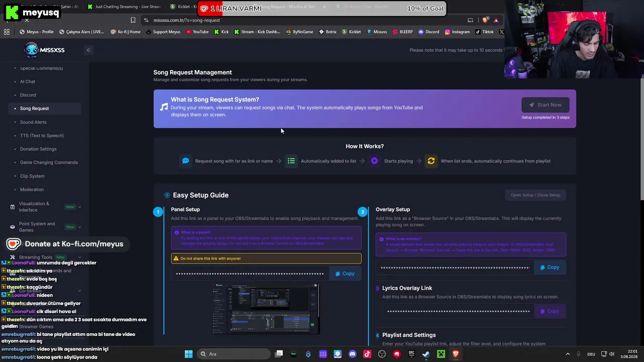The width and height of the screenshot is (644, 362).
Task: Click the microphone icon in system tray
Action: point(579,354)
